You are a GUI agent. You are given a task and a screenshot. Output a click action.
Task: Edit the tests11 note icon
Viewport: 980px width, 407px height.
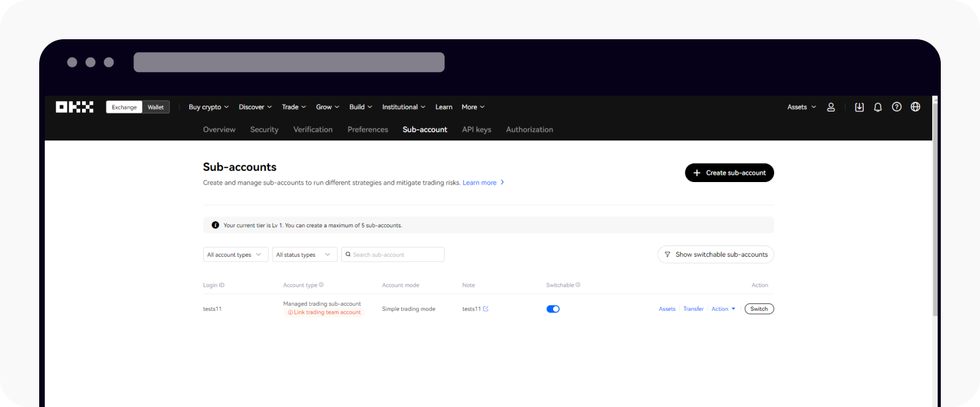[486, 309]
